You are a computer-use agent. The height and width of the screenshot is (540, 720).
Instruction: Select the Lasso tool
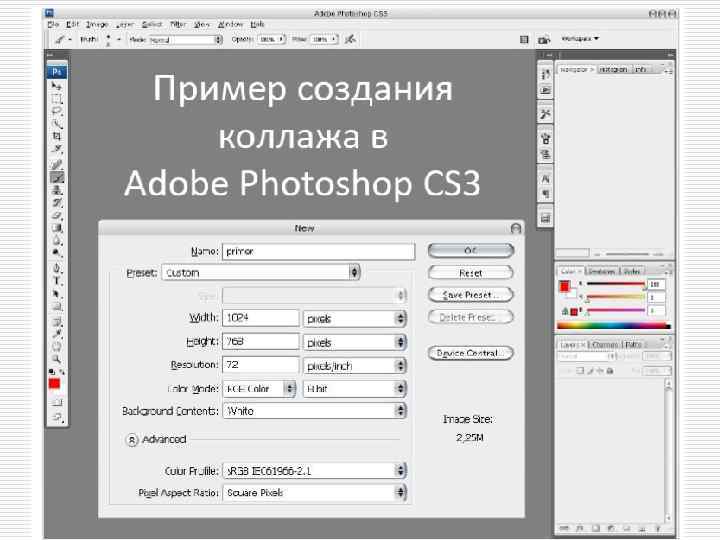56,111
